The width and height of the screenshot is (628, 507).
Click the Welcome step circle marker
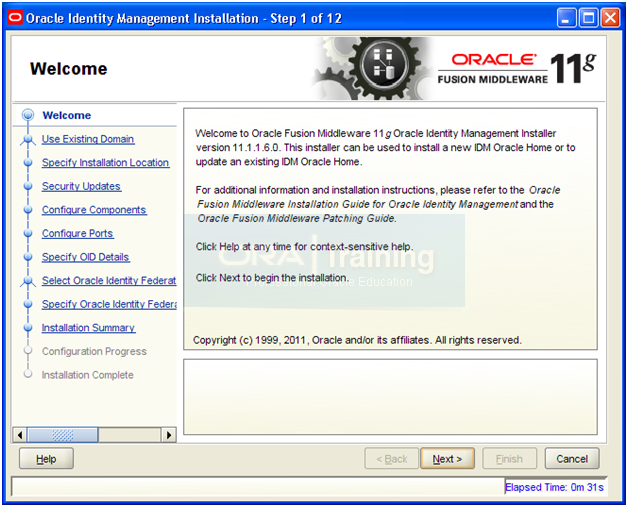pos(28,115)
